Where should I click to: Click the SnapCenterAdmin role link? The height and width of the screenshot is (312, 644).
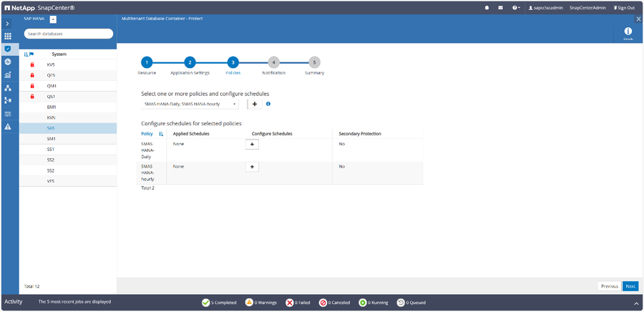pyautogui.click(x=589, y=8)
